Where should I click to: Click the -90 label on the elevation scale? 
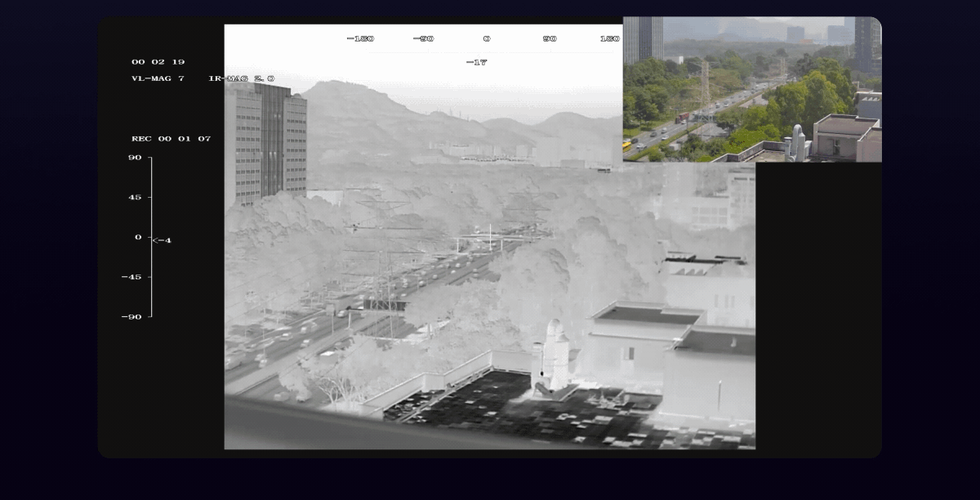pos(136,318)
